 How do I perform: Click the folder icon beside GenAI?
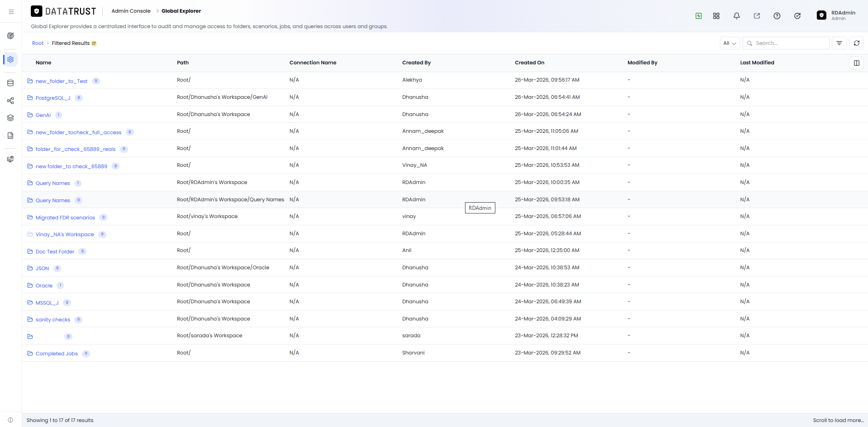tap(30, 115)
